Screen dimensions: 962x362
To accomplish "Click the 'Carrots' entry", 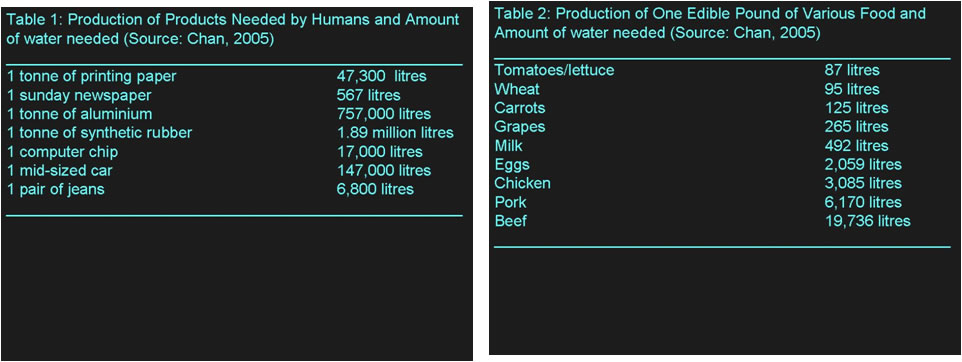I will (x=520, y=109).
